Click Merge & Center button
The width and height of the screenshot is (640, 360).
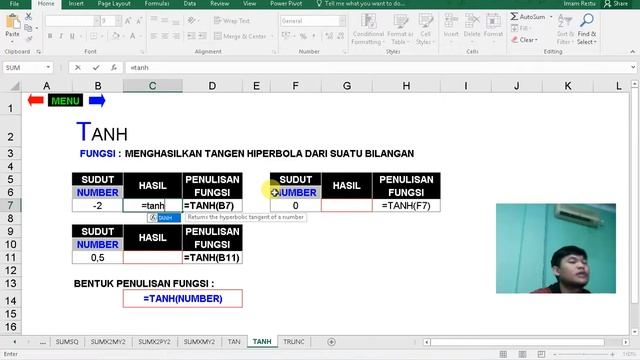tap(240, 36)
